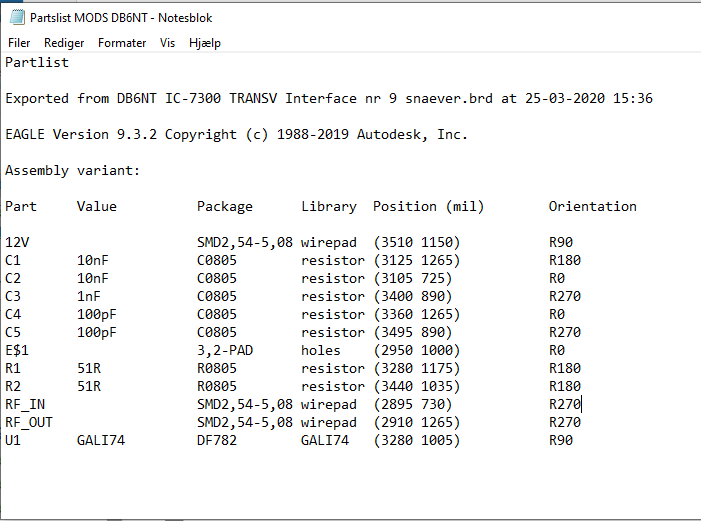Click the Orientation column header text

pyautogui.click(x=592, y=206)
